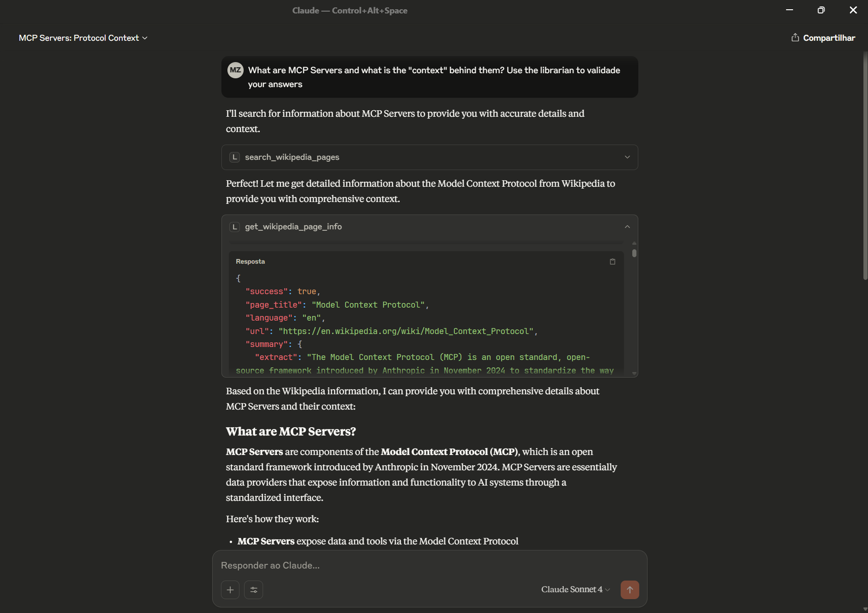The height and width of the screenshot is (613, 868).
Task: Click the user question message bubble
Action: (x=429, y=77)
